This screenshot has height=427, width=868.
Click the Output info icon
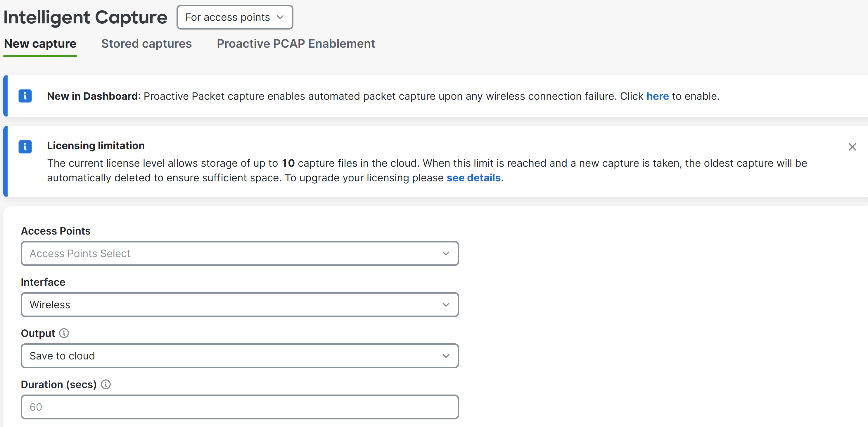pos(64,333)
